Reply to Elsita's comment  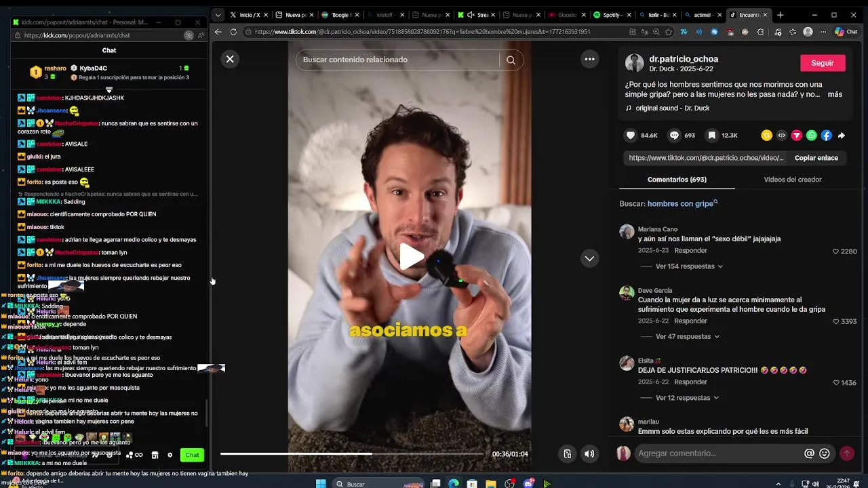(690, 382)
